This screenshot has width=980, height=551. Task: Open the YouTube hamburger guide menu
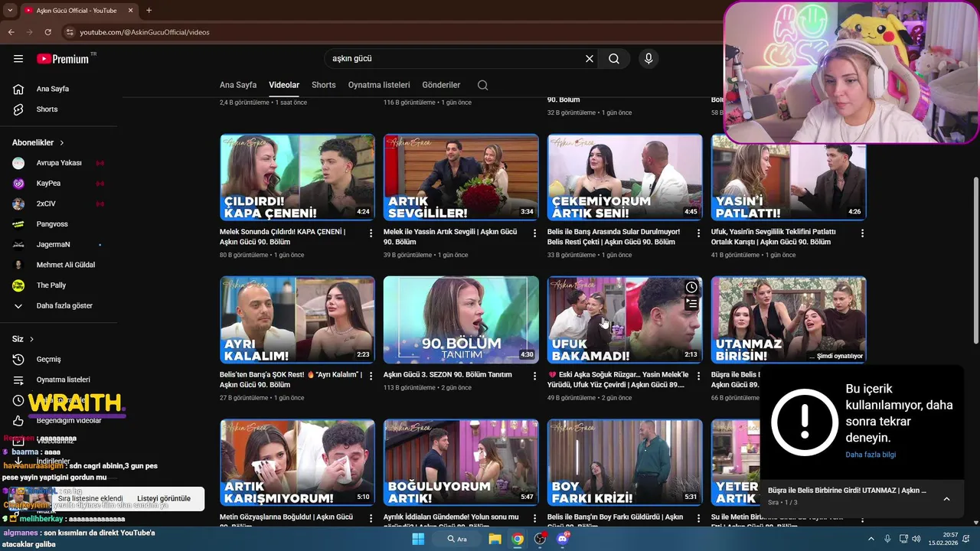coord(18,59)
